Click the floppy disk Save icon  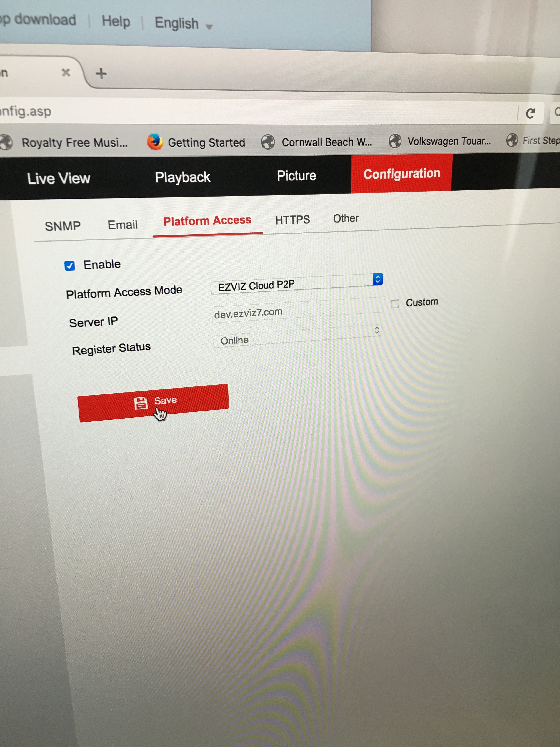click(141, 403)
